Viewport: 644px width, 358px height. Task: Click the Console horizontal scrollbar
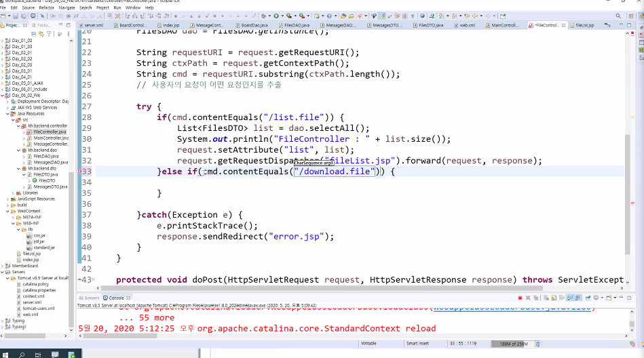tap(120, 336)
